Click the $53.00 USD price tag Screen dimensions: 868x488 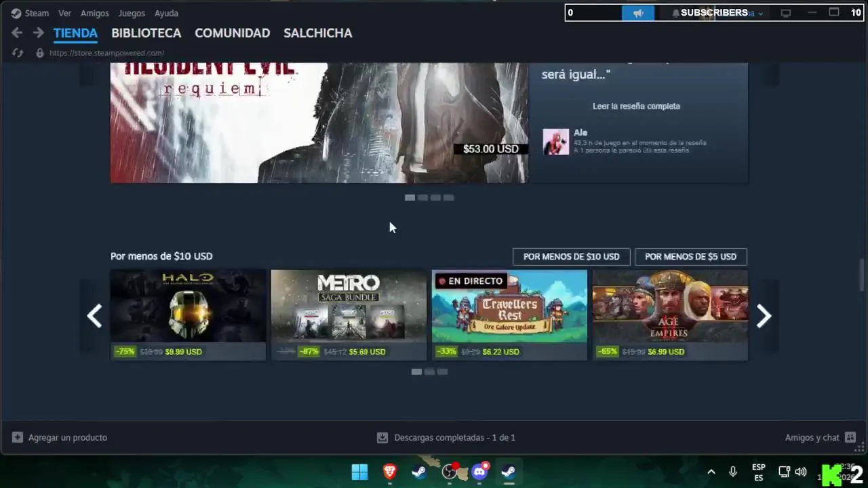pos(490,148)
